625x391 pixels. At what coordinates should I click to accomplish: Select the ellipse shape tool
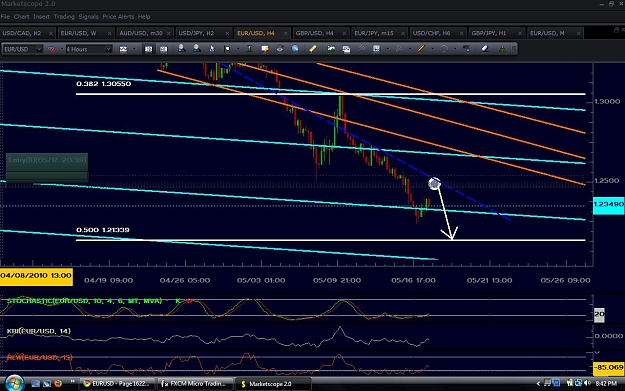(444, 49)
